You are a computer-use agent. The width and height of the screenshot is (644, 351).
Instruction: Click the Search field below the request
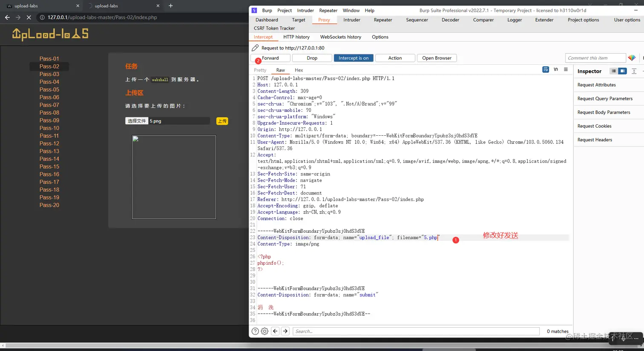(x=416, y=331)
